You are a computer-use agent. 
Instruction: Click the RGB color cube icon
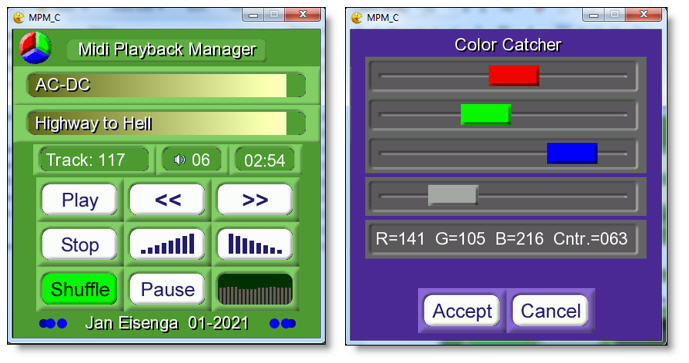35,47
